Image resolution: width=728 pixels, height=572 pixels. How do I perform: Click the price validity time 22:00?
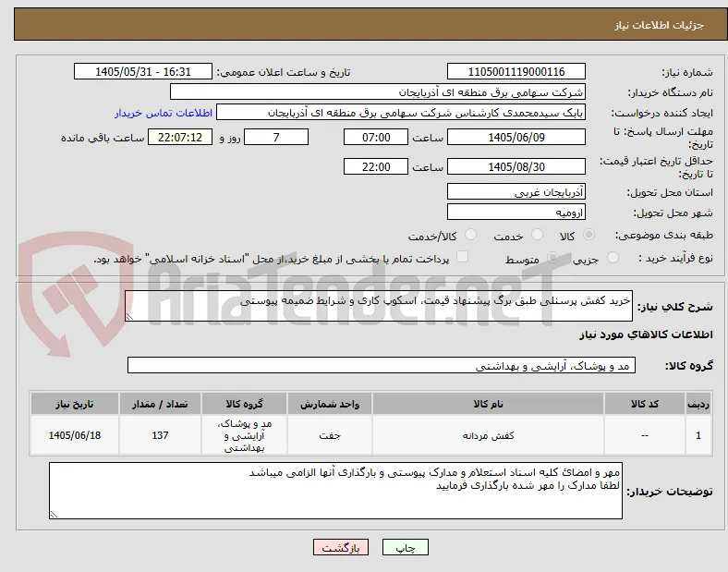[x=376, y=166]
